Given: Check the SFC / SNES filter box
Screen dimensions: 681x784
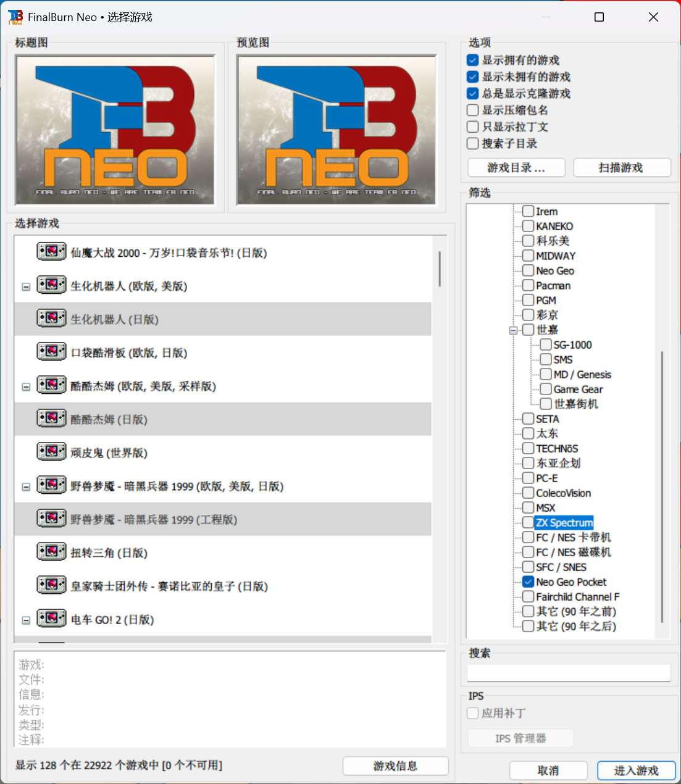Looking at the screenshot, I should coord(529,567).
